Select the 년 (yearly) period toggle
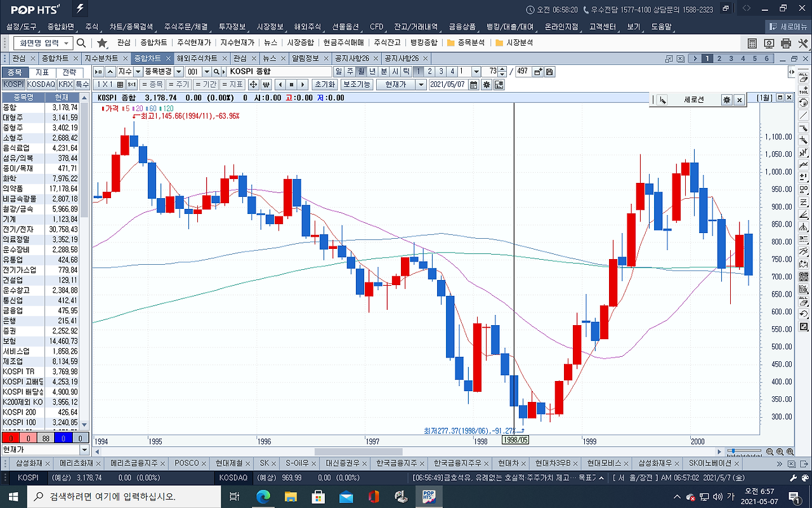812x508 pixels. pyautogui.click(x=372, y=72)
